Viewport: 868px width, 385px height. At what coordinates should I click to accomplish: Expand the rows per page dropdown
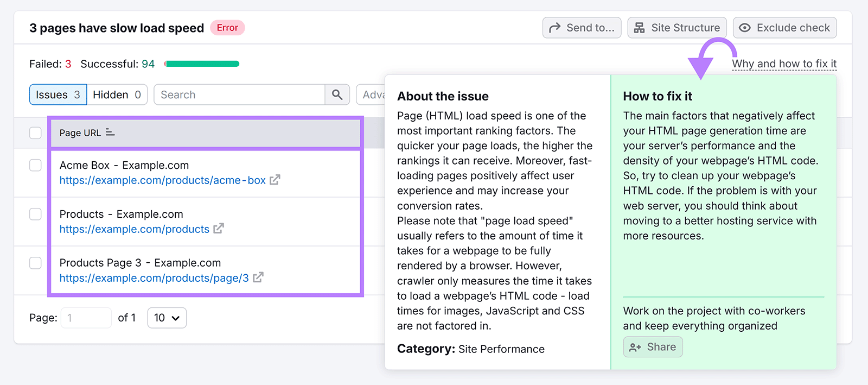click(x=167, y=318)
